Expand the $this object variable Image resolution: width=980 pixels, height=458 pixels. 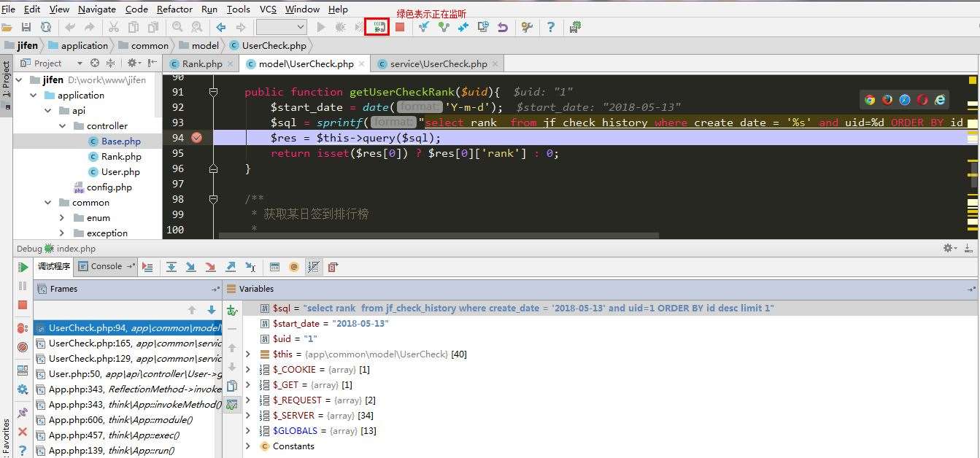[248, 354]
